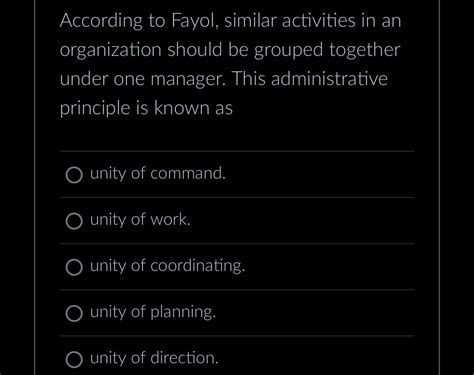Click the word 'According' in the question

tap(101, 21)
